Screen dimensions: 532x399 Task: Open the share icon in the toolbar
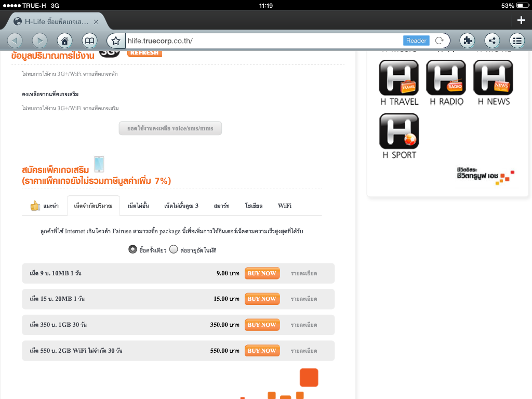coord(493,41)
